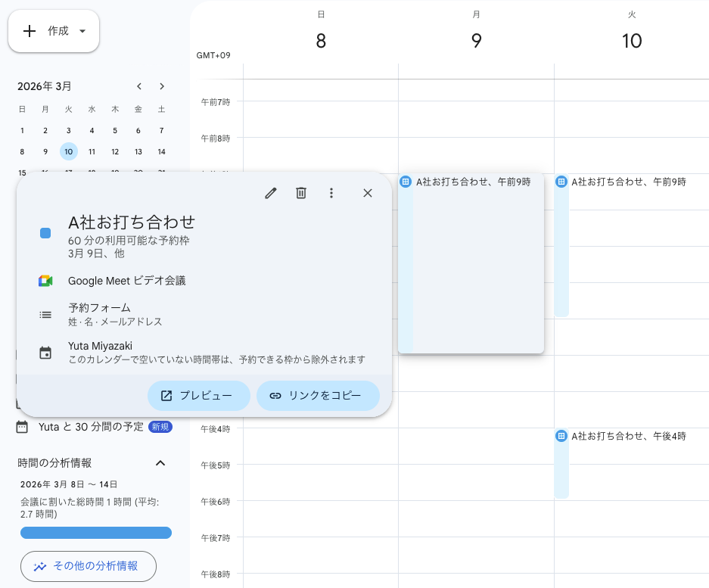This screenshot has width=709, height=588.
Task: Click the pencil edit icon in event popup
Action: point(271,193)
